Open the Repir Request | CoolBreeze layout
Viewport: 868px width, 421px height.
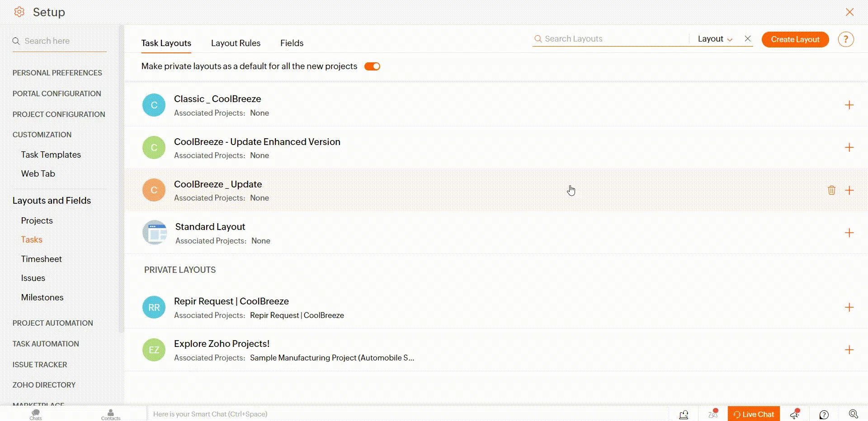point(231,301)
